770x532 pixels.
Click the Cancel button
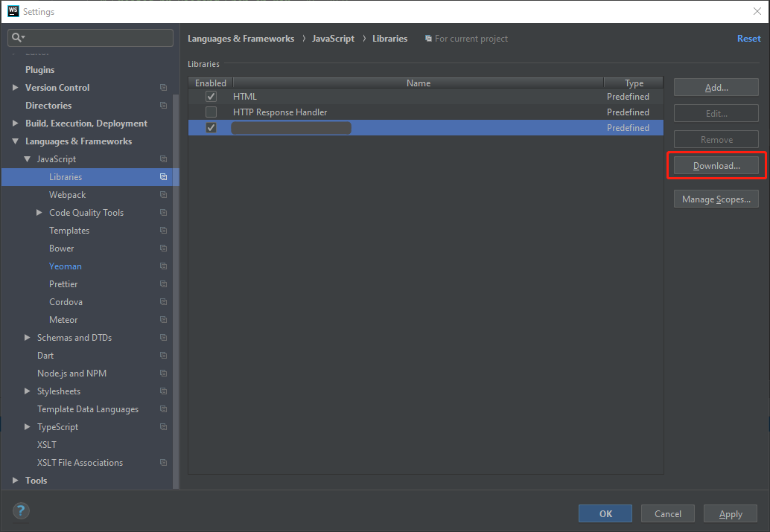(668, 514)
